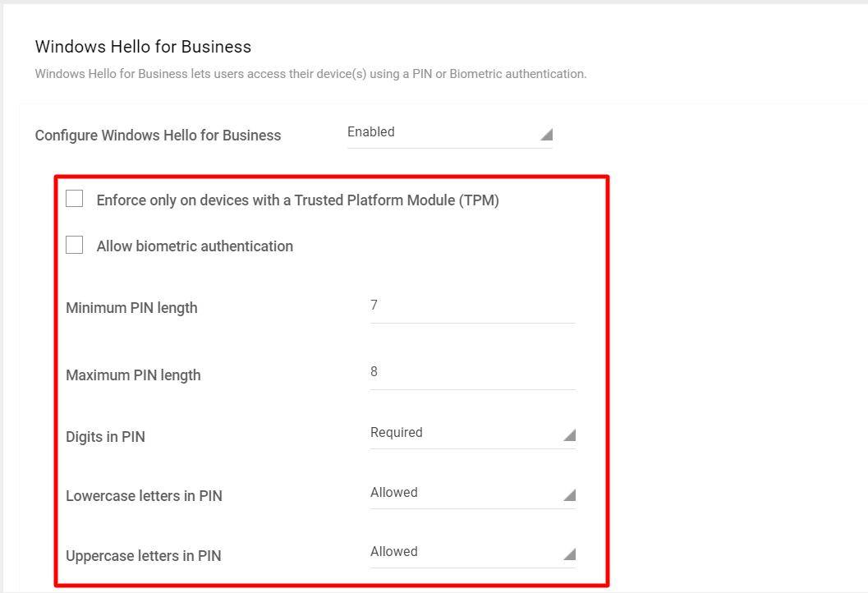
Task: Click the Configure Windows Hello for Business label
Action: click(158, 136)
